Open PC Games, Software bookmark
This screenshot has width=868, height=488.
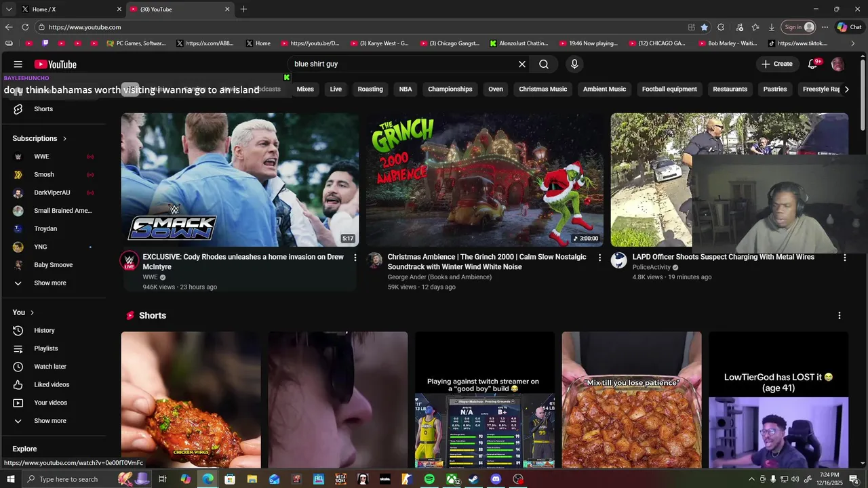click(136, 43)
